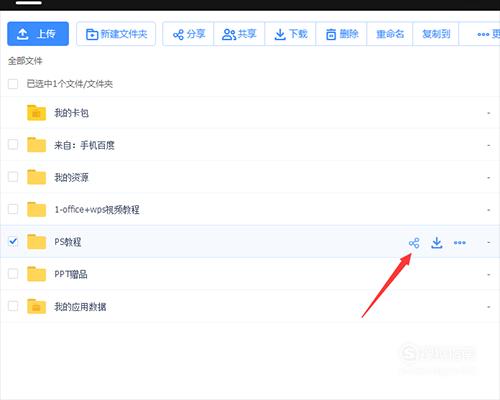The height and width of the screenshot is (400, 500).
Task: Click the 下载 download toolbar button
Action: [x=290, y=34]
